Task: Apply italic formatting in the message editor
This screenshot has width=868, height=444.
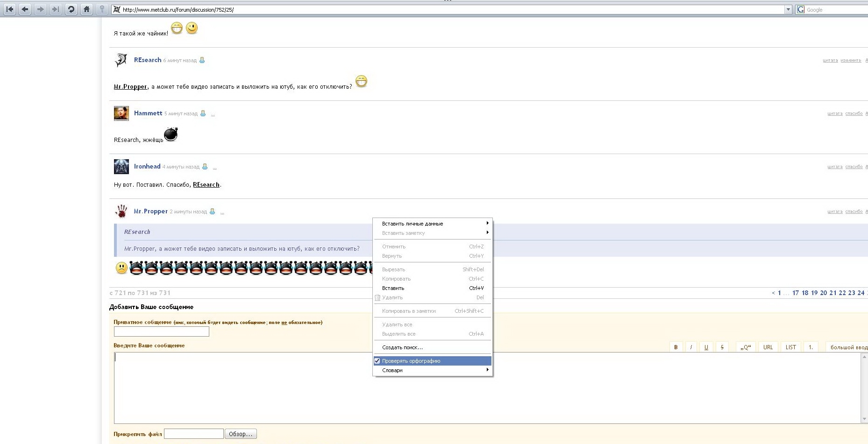Action: coord(691,347)
